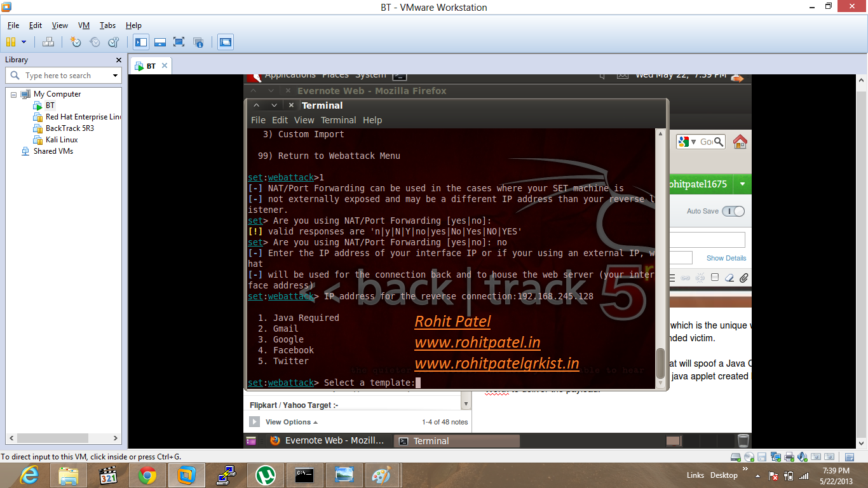The height and width of the screenshot is (488, 868).
Task: Toggle the library sidebar view button
Action: [141, 42]
